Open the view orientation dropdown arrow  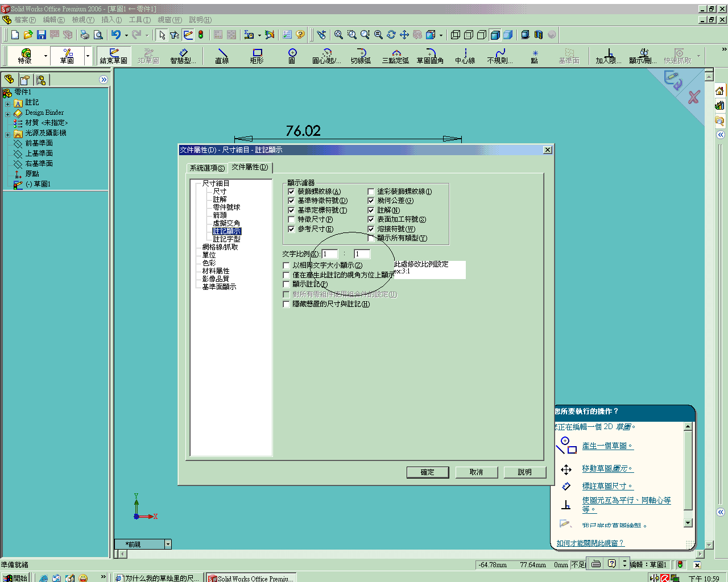(x=441, y=35)
